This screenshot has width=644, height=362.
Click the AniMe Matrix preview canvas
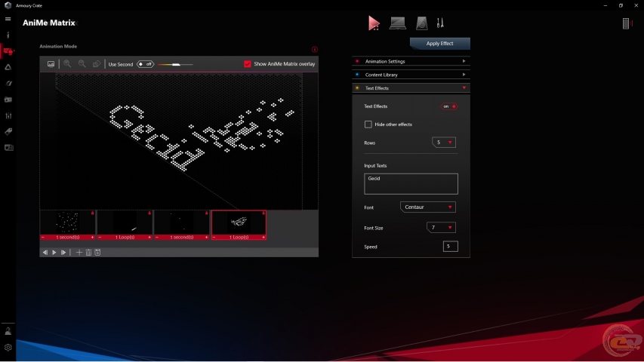(x=179, y=141)
